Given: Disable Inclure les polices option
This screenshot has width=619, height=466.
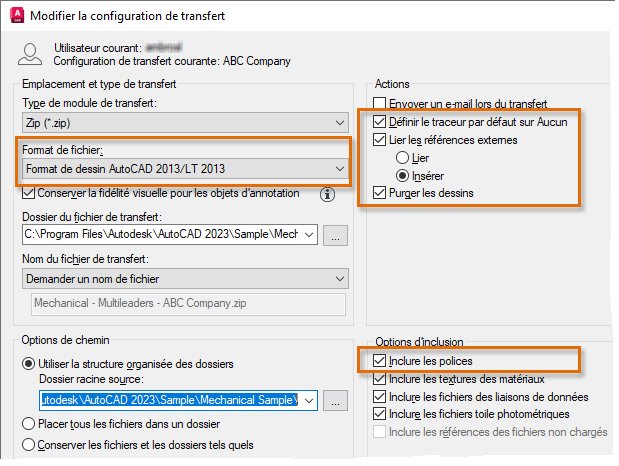Looking at the screenshot, I should click(x=379, y=361).
